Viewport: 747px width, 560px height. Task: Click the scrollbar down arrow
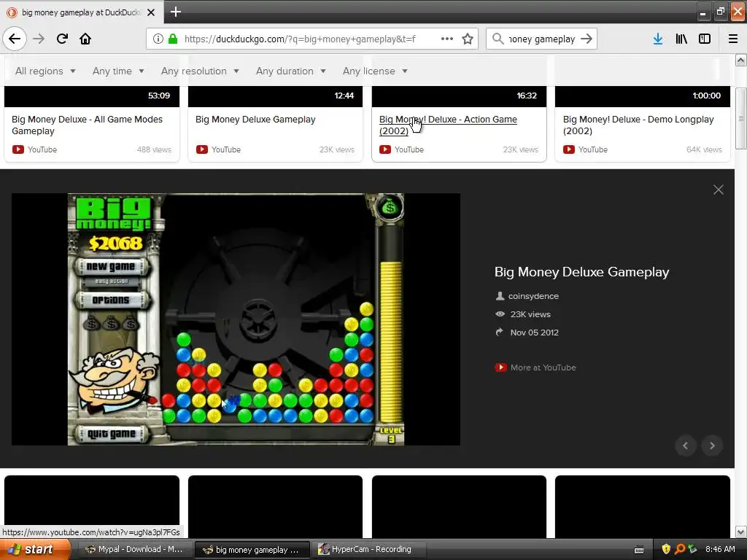(741, 532)
